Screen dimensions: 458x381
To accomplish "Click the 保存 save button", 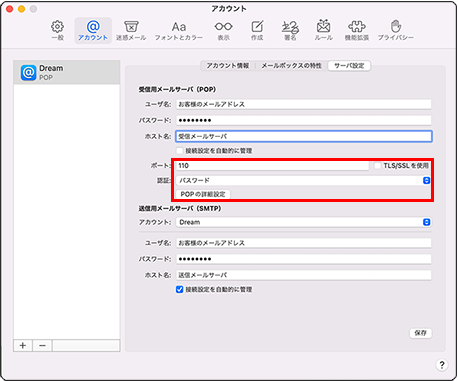I will coord(421,333).
